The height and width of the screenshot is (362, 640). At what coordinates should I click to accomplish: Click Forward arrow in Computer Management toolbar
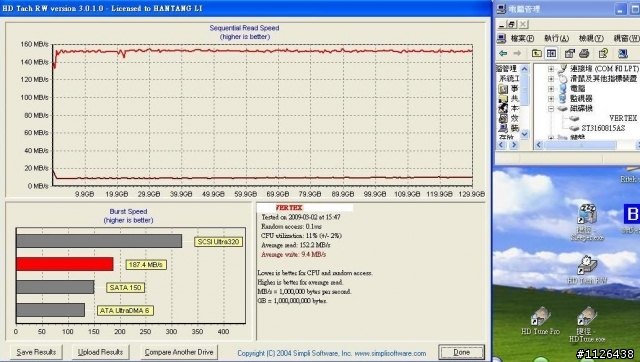click(517, 53)
